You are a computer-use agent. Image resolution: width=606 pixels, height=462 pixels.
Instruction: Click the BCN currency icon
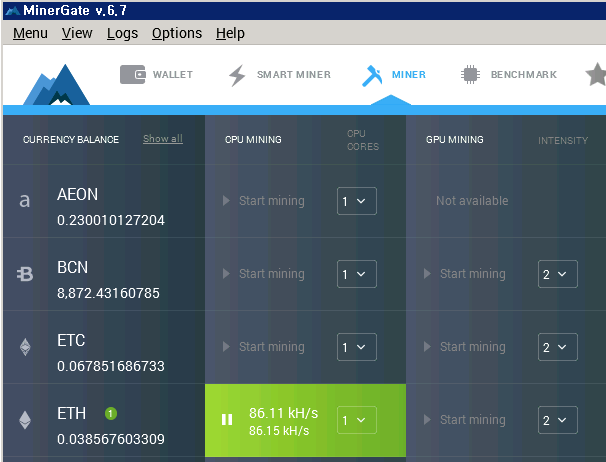25,274
